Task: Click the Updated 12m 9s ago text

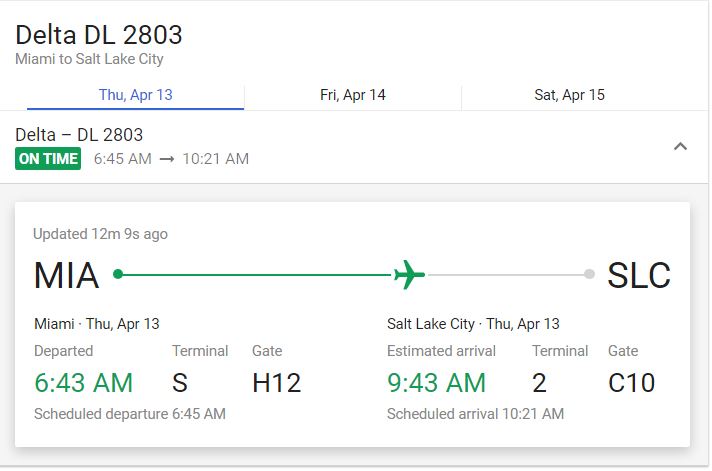Action: 100,234
